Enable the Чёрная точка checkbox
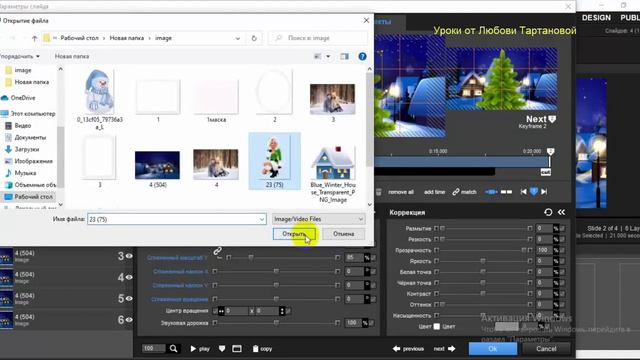The width and height of the screenshot is (640, 360). 436,282
